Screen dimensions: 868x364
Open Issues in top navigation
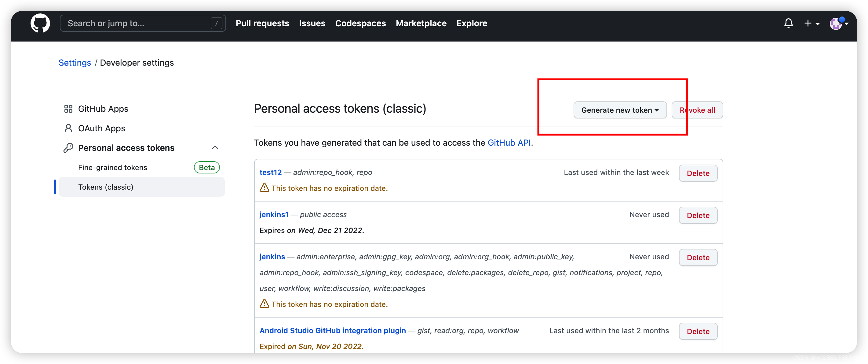312,23
